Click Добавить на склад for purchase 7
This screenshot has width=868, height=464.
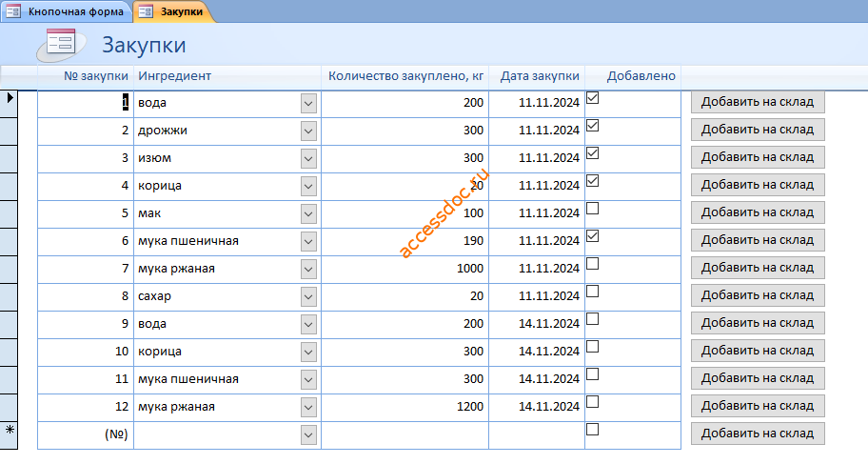tap(758, 268)
